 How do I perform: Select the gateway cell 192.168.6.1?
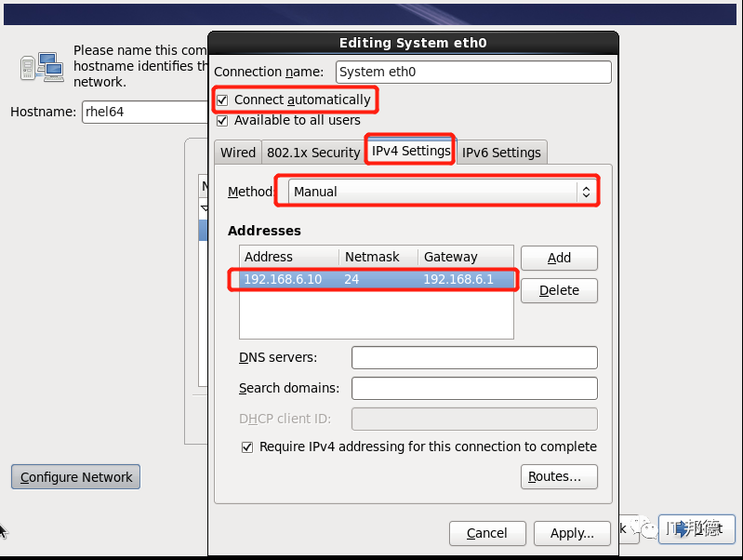tap(458, 279)
